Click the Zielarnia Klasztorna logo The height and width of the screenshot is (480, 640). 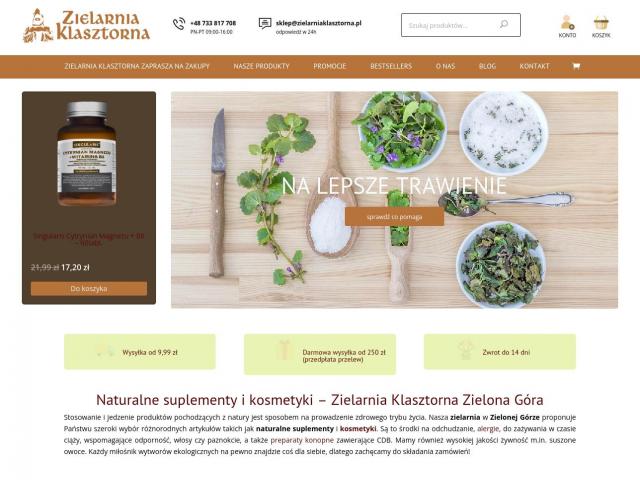point(86,25)
